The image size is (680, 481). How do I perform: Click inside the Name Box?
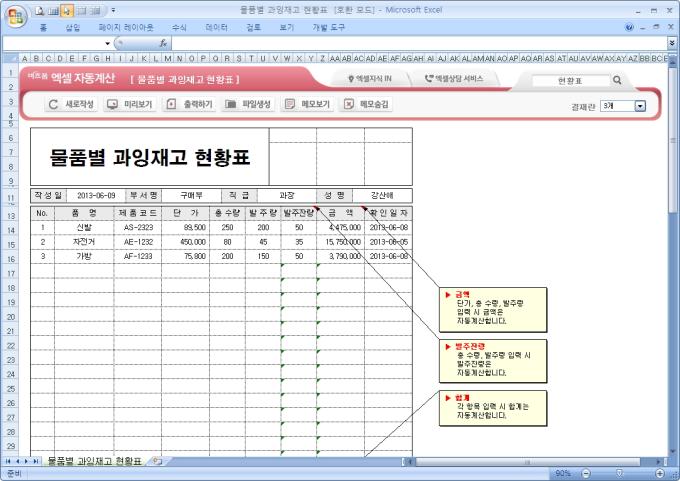pyautogui.click(x=53, y=43)
